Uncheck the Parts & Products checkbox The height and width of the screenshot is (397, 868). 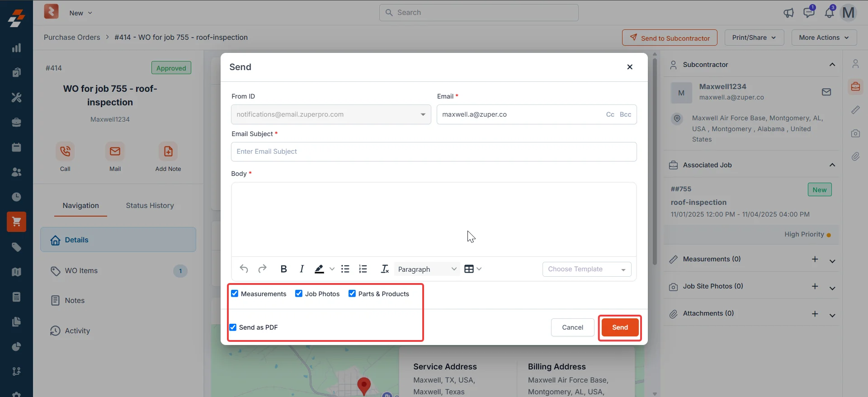352,293
